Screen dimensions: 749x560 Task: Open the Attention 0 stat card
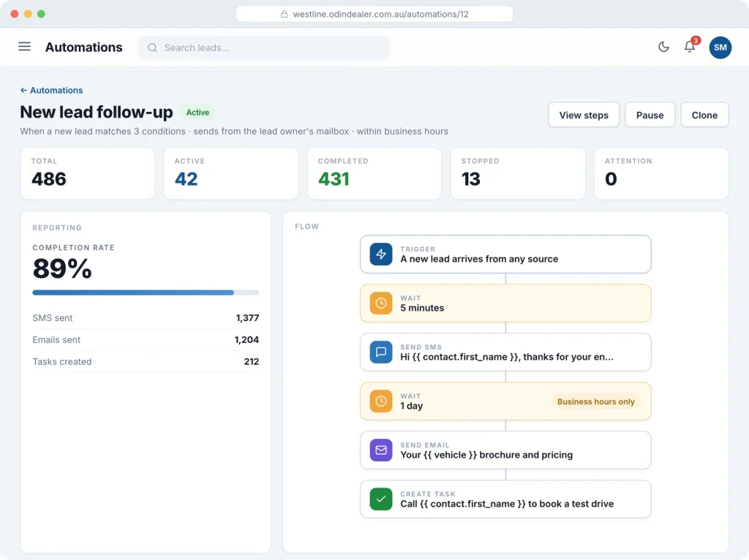661,173
